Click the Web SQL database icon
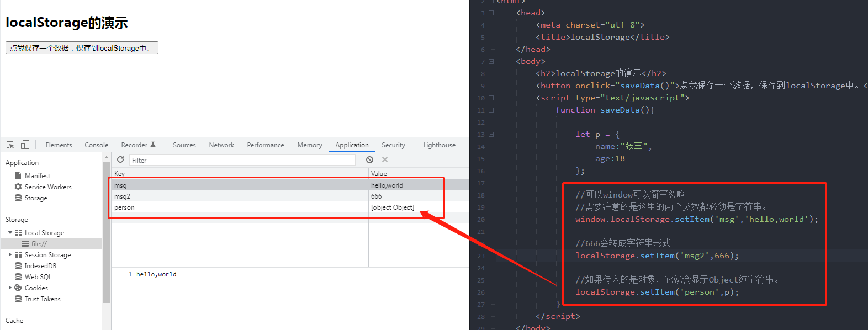Viewport: 868px width, 330px height. [18, 276]
